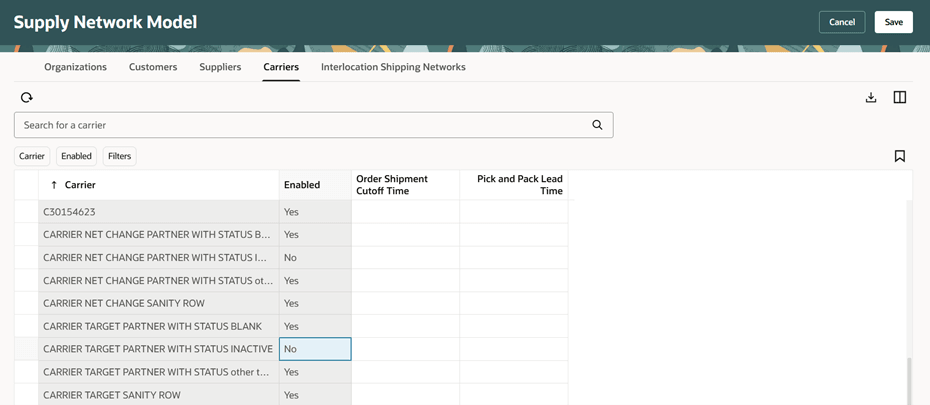The image size is (930, 405).
Task: Go to Interlocation Shipping Networks tab
Action: pos(393,67)
